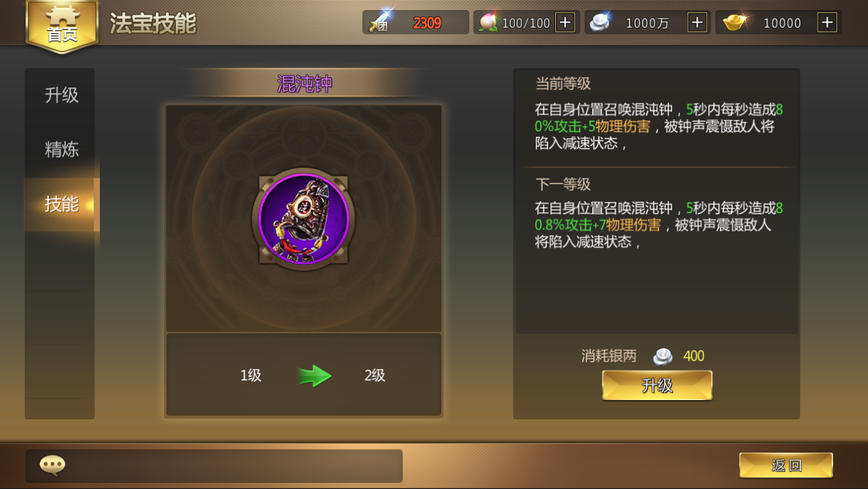This screenshot has width=868, height=489.
Task: Go to the 首页 home badge
Action: (x=62, y=26)
